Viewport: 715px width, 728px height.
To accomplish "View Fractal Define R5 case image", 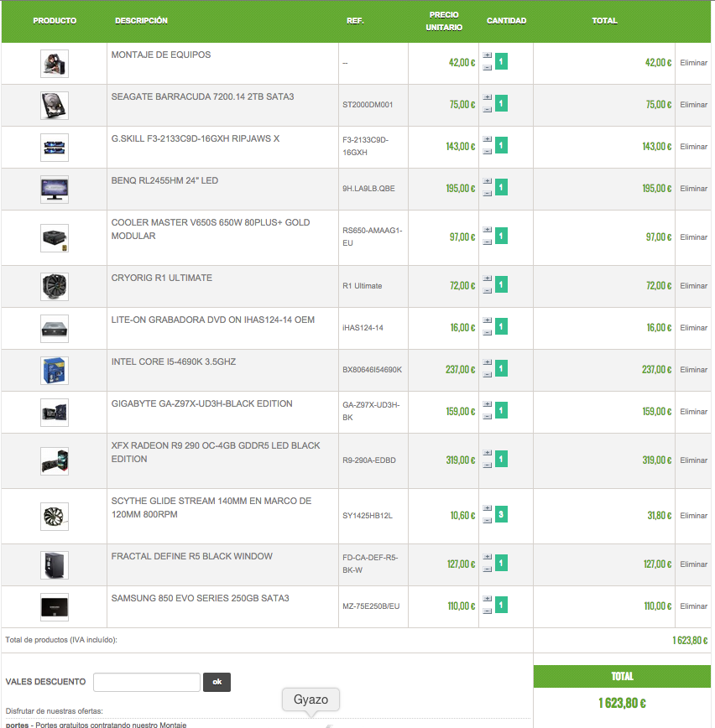I will (x=55, y=565).
